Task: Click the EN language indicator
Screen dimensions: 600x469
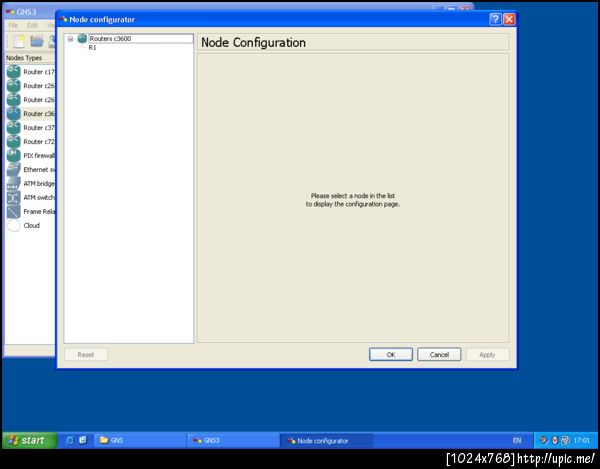Action: 517,440
